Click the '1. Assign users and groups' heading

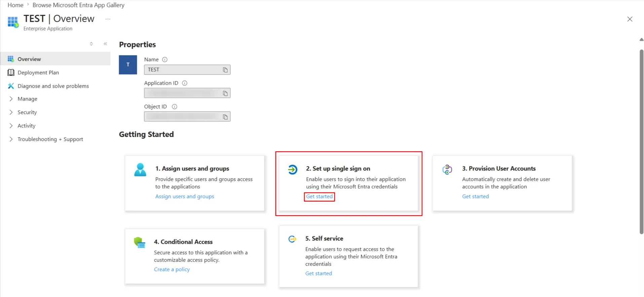point(192,169)
